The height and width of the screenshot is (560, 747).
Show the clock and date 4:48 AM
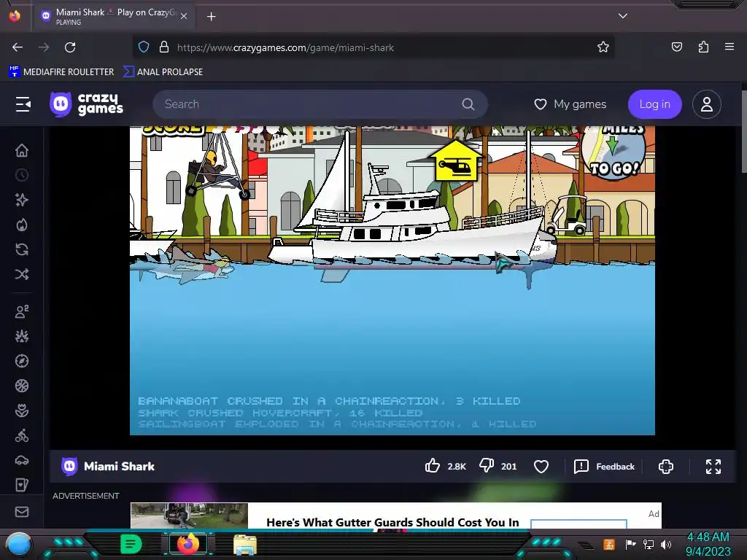point(708,544)
